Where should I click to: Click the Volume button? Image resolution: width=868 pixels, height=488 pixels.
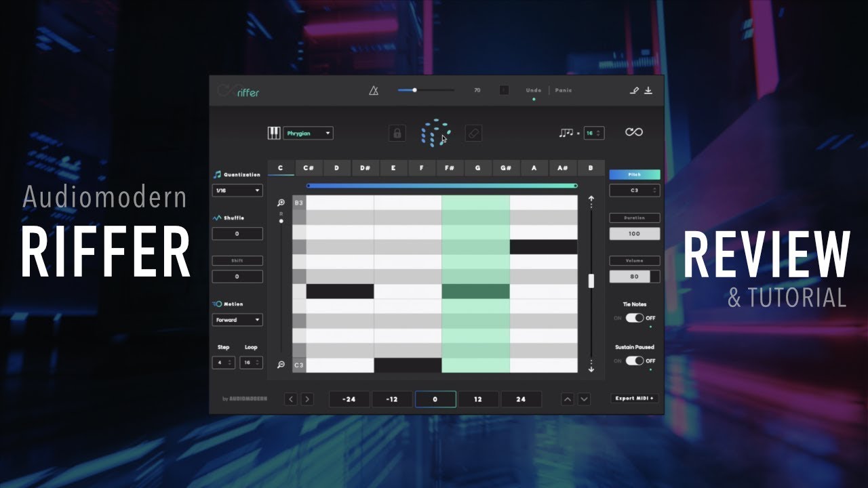pos(635,260)
